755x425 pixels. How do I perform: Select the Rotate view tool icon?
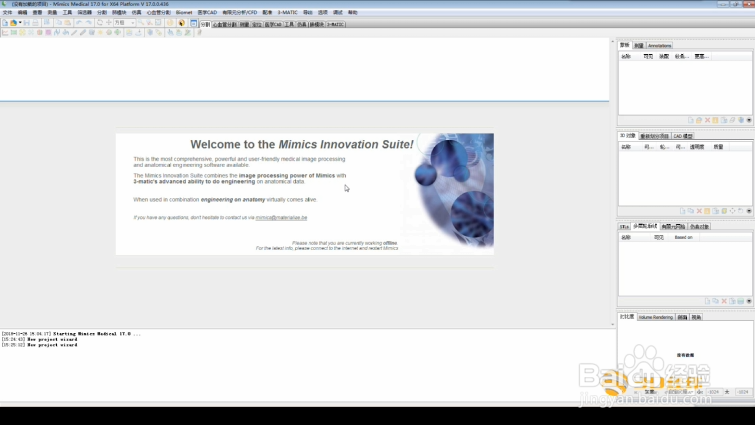100,23
